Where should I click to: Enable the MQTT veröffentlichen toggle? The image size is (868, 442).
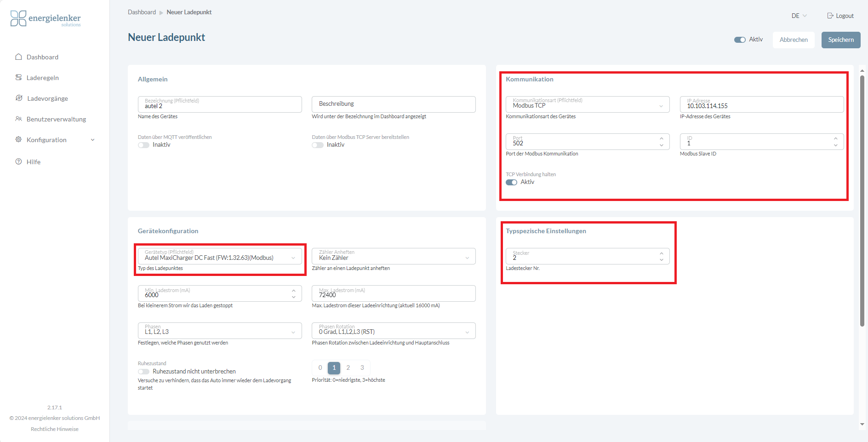pos(143,145)
